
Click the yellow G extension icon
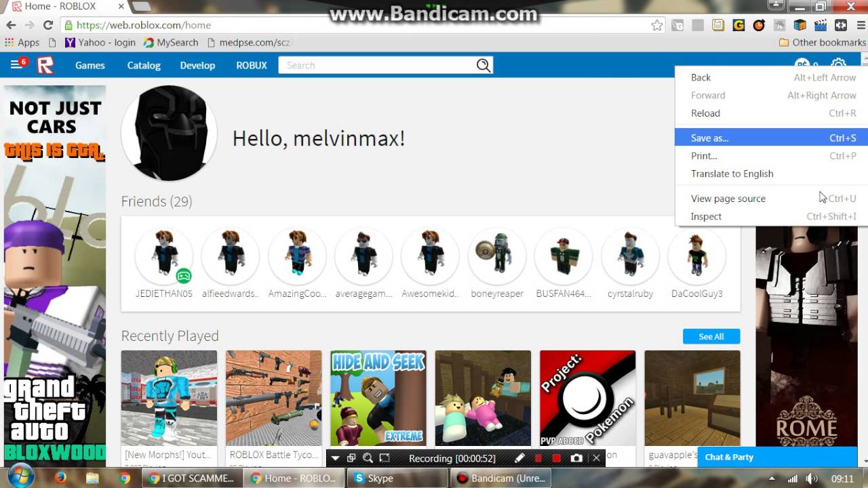click(738, 25)
